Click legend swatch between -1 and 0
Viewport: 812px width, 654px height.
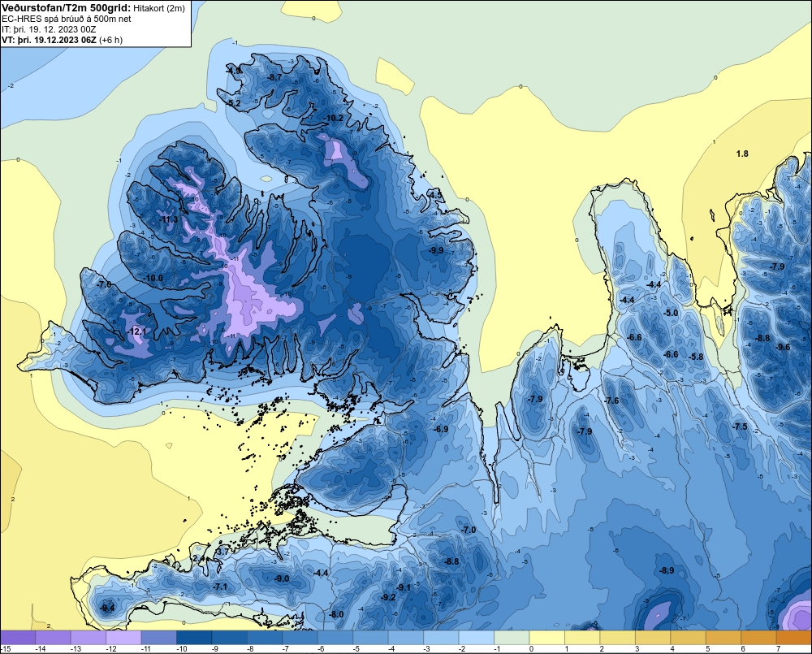(x=512, y=638)
